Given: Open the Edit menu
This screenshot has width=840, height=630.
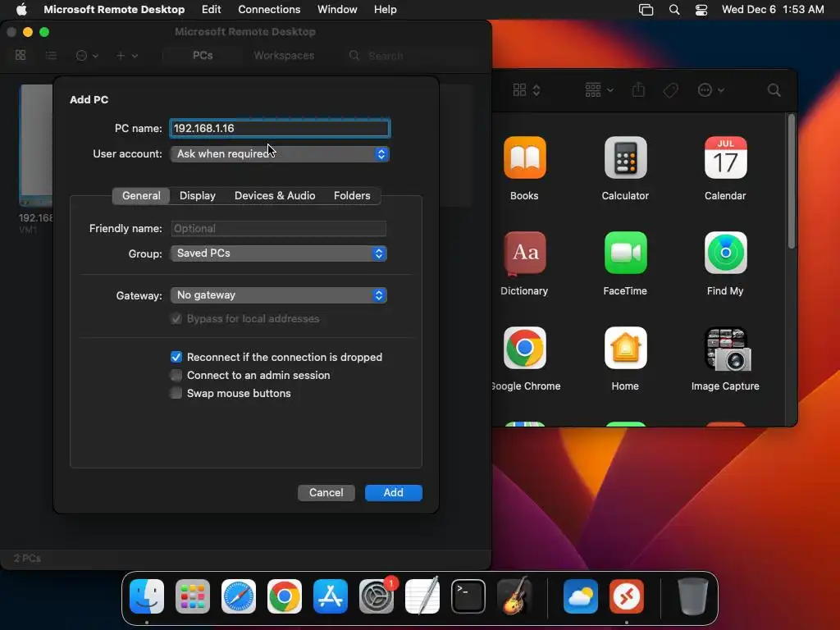Looking at the screenshot, I should [x=211, y=9].
